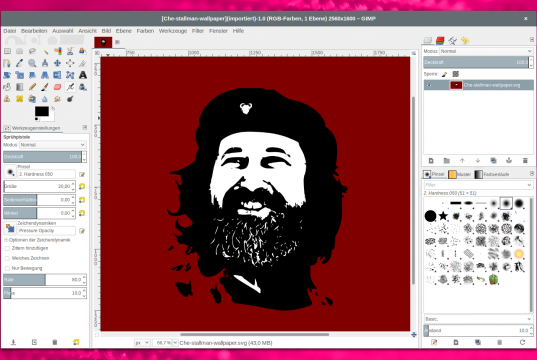The image size is (537, 360).
Task: Select the Free Select lasso tool
Action: [32, 51]
